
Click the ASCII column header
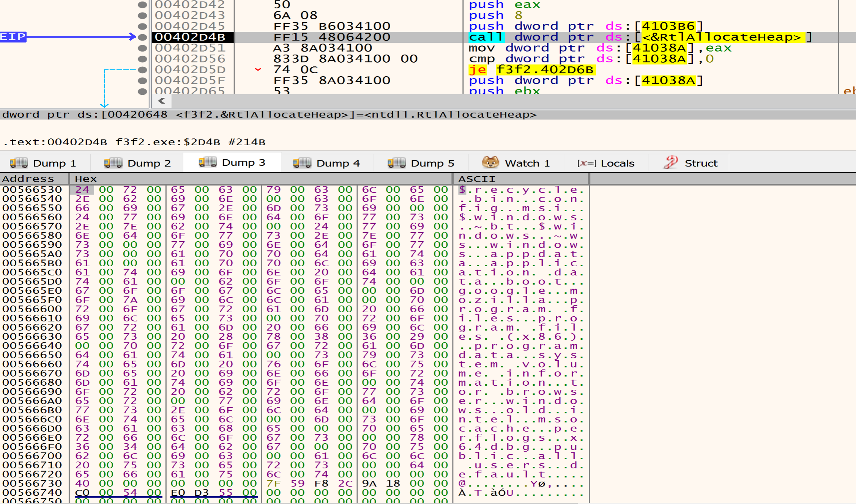[x=476, y=179]
